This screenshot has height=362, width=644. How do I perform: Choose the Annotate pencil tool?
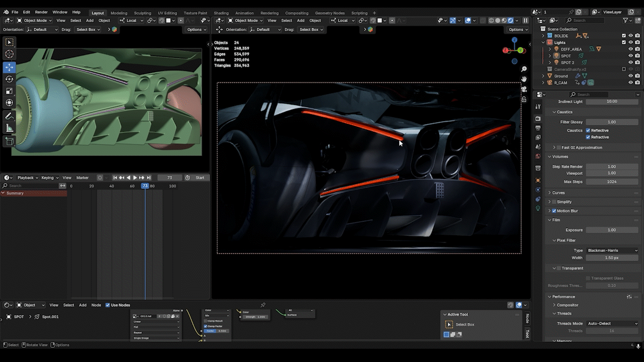tap(10, 116)
